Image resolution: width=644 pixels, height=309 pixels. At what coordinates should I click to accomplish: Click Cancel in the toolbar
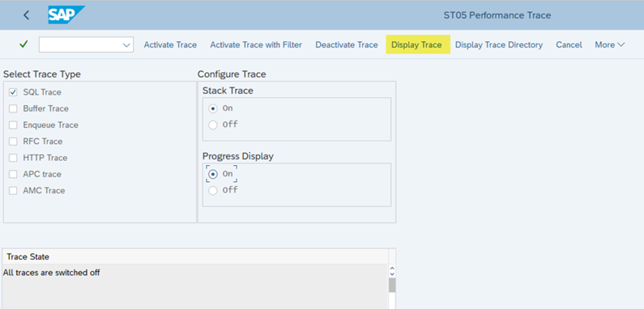click(569, 44)
